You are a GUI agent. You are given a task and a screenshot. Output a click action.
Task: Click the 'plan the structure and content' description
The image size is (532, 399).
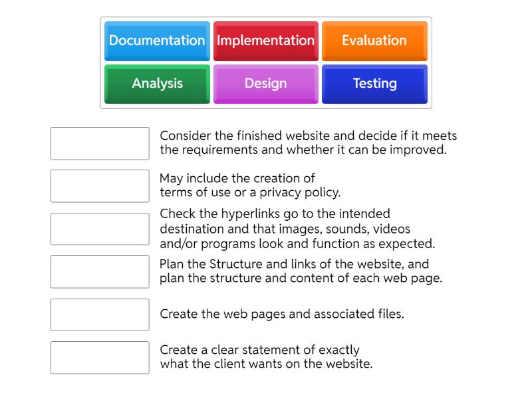coord(301,279)
